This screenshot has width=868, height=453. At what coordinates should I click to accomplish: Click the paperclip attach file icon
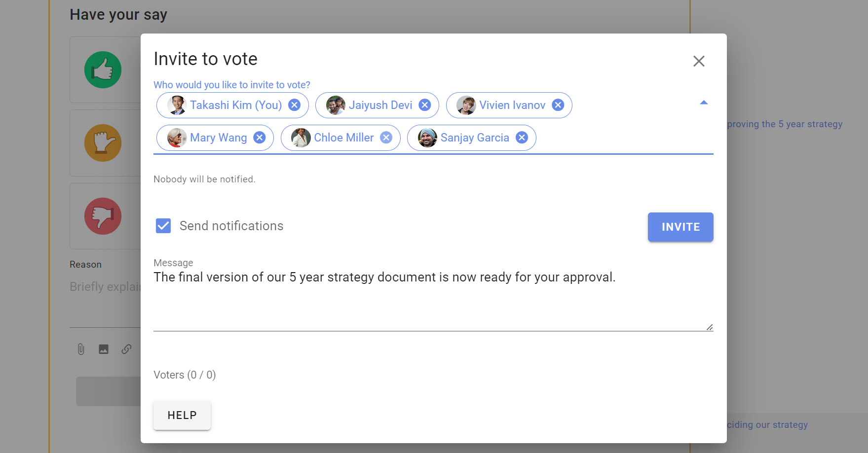tap(81, 349)
